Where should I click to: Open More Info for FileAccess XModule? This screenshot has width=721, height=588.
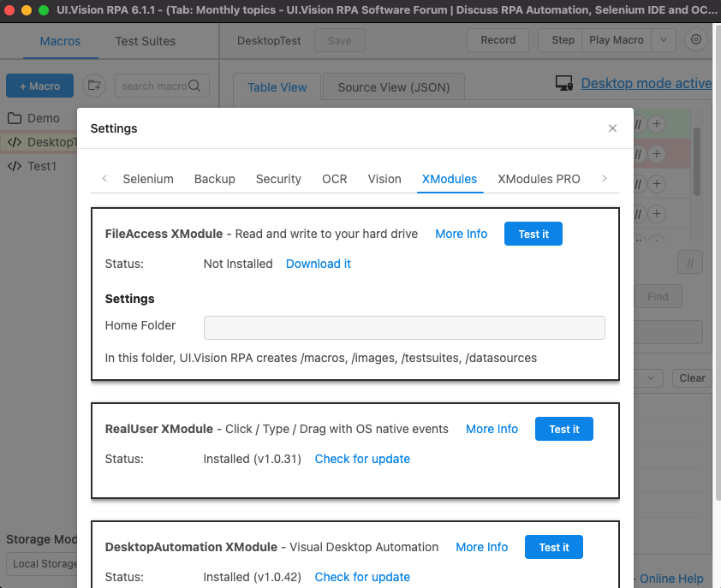[462, 234]
